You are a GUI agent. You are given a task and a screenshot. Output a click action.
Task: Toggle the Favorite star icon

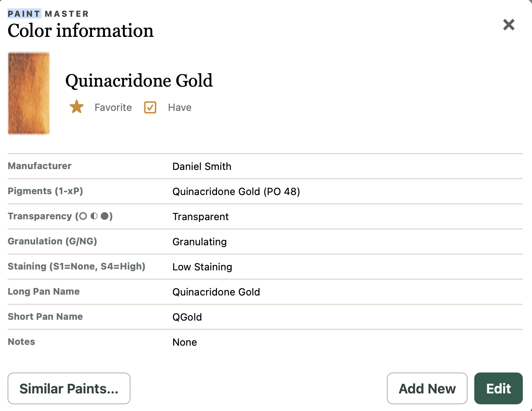[x=77, y=107]
